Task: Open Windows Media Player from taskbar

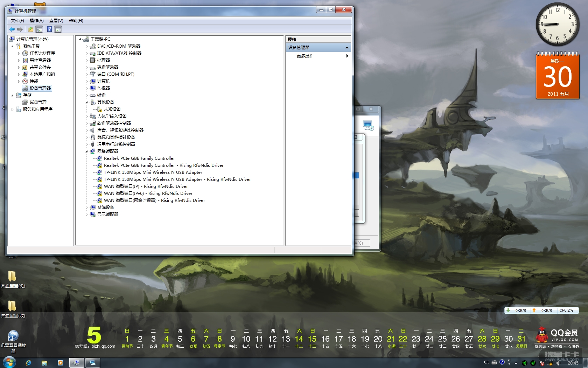Action: [x=61, y=363]
